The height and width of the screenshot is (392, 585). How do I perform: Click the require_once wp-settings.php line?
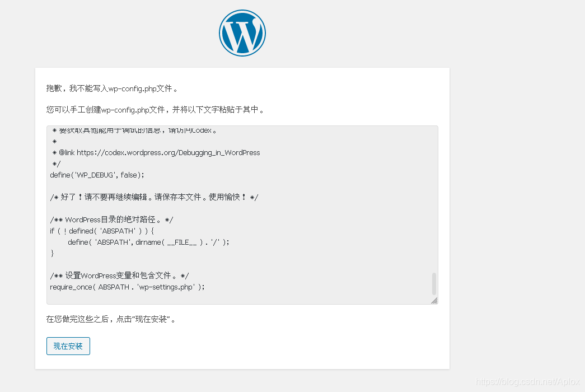[x=127, y=287]
